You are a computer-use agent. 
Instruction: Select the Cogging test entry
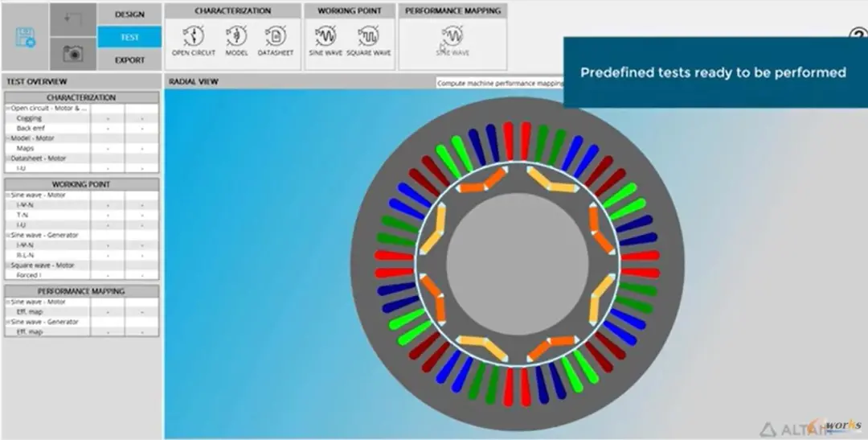pyautogui.click(x=30, y=118)
